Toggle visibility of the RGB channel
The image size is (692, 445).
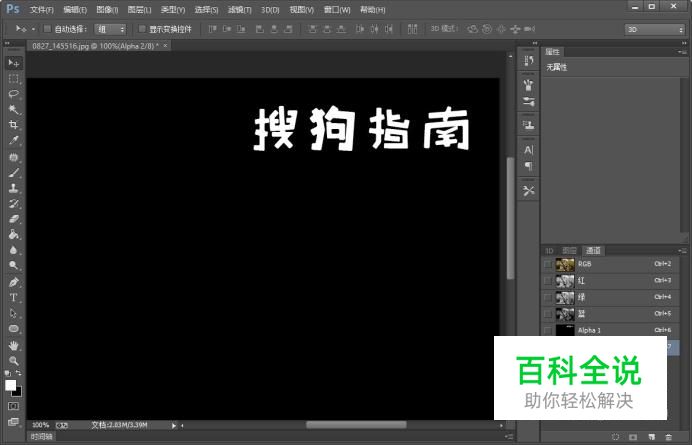click(x=548, y=264)
